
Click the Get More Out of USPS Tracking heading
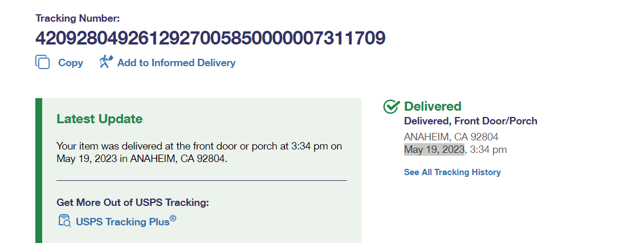[133, 203]
